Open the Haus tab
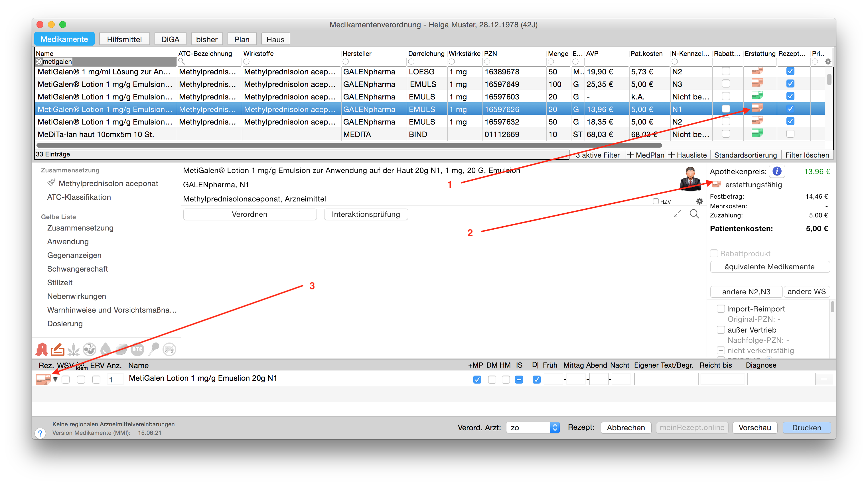Image resolution: width=868 pixels, height=485 pixels. [x=275, y=39]
